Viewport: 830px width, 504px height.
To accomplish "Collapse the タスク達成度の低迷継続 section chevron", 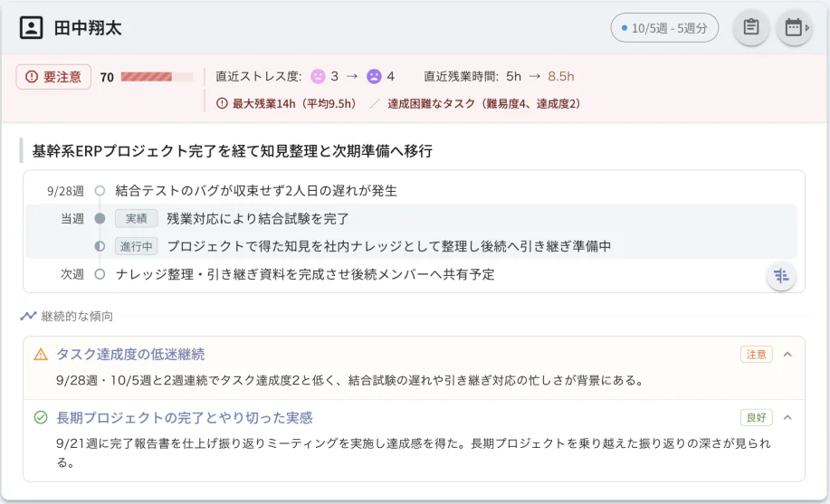I will [787, 354].
